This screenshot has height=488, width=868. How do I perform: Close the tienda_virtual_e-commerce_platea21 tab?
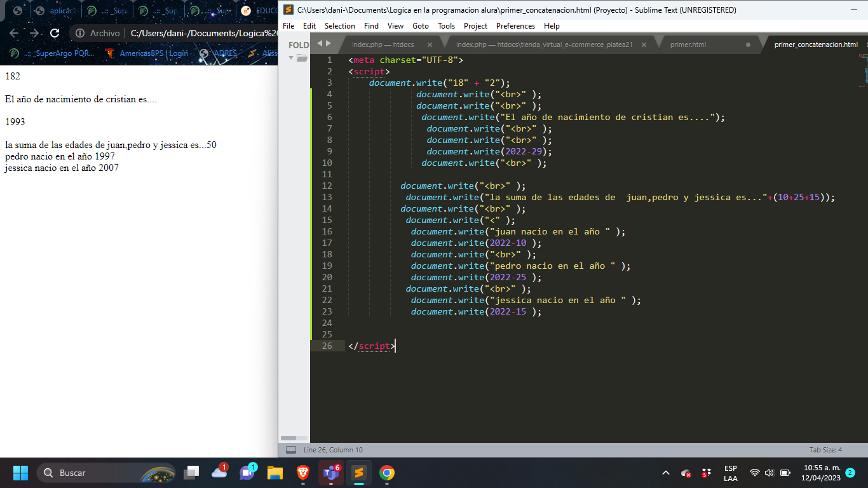click(644, 44)
